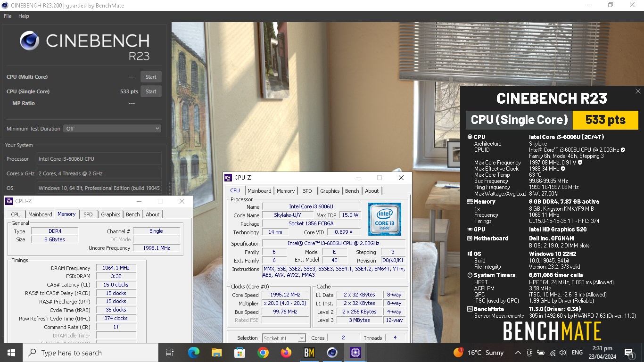Open the Windows Start menu
The image size is (644, 362).
(11, 353)
